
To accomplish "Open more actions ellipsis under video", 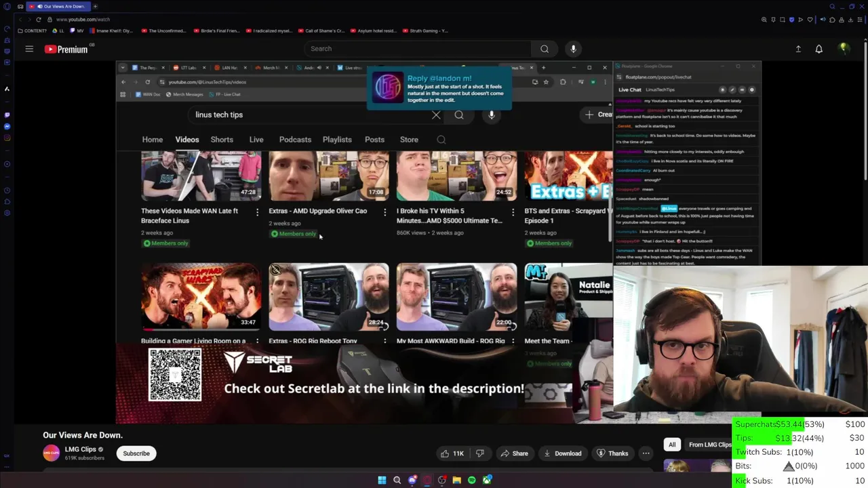I will 646,453.
